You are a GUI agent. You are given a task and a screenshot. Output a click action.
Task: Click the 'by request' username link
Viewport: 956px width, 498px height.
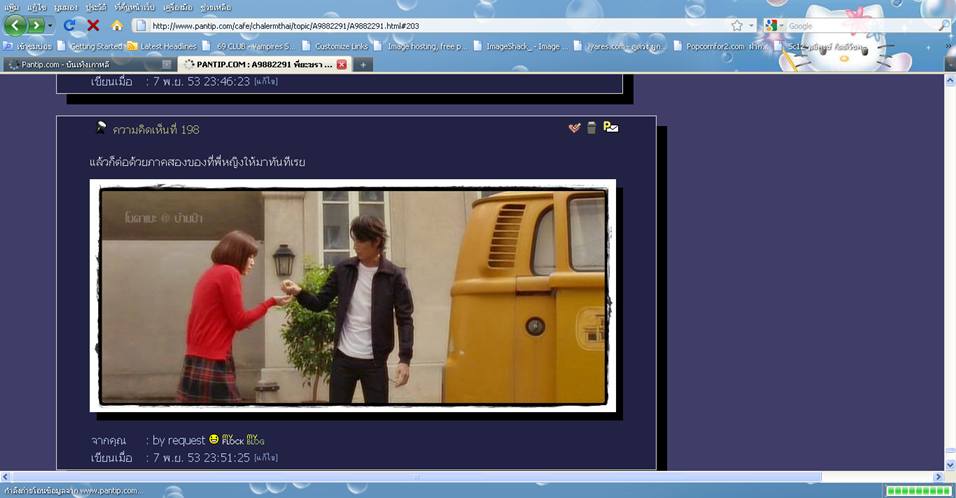click(x=179, y=440)
